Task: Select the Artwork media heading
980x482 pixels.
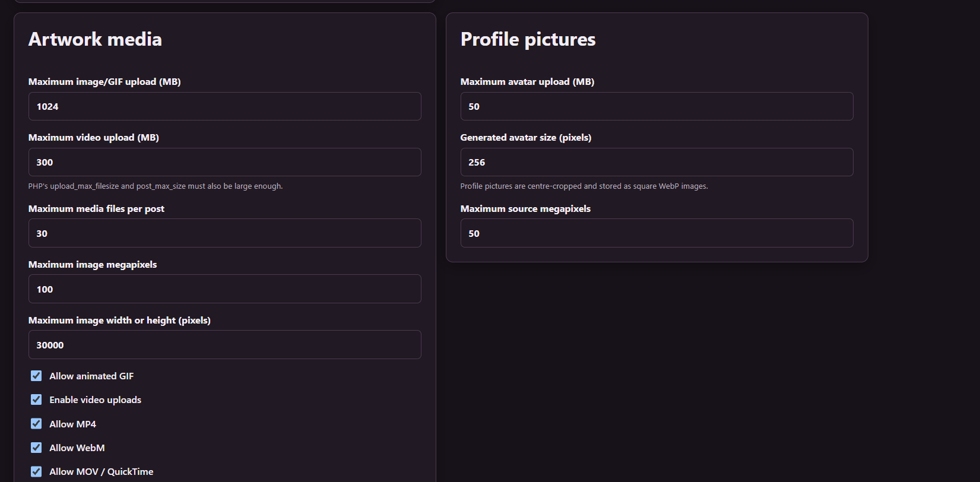Action: coord(95,39)
